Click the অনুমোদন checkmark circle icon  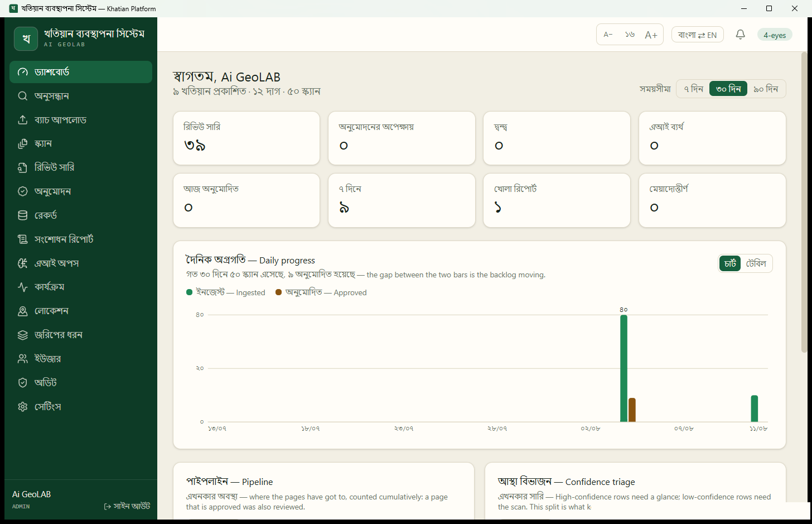[x=23, y=191]
